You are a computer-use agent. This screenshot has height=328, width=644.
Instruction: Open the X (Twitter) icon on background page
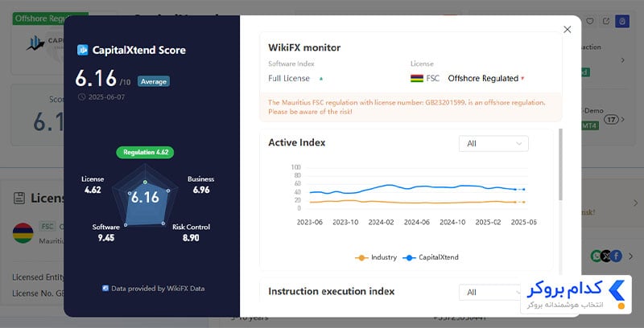click(606, 256)
